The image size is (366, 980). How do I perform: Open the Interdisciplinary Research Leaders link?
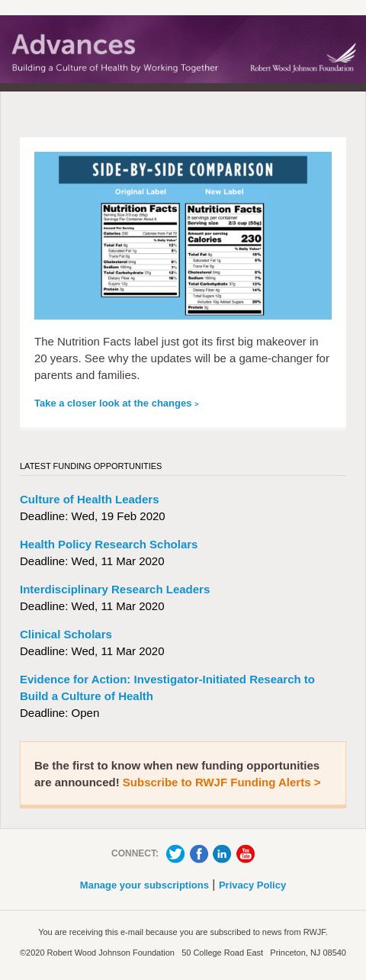click(x=114, y=589)
